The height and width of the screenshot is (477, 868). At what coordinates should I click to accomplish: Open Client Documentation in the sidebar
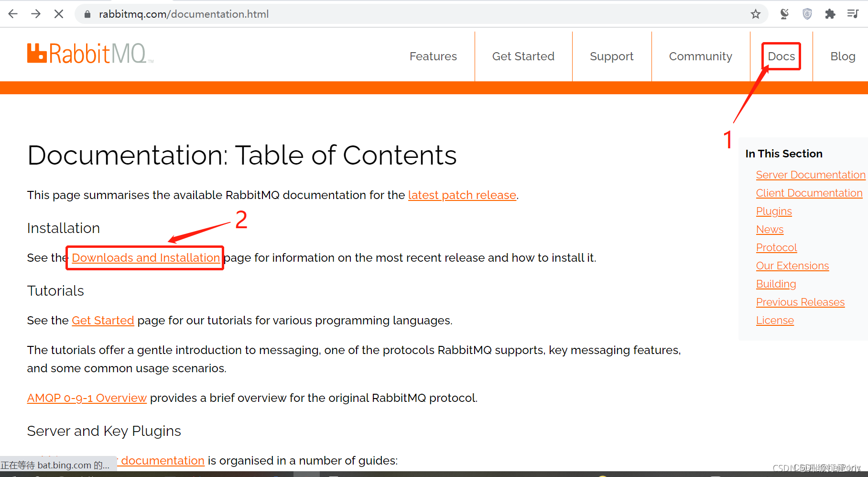pyautogui.click(x=809, y=193)
